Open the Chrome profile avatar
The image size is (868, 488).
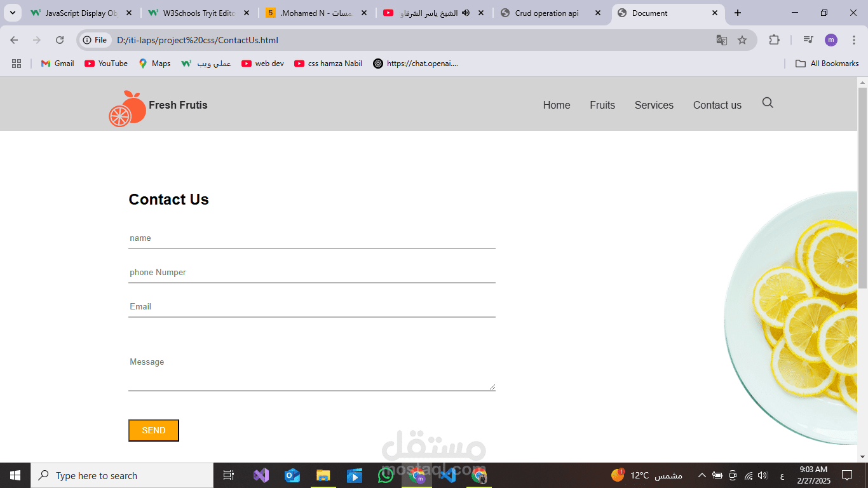pyautogui.click(x=831, y=40)
